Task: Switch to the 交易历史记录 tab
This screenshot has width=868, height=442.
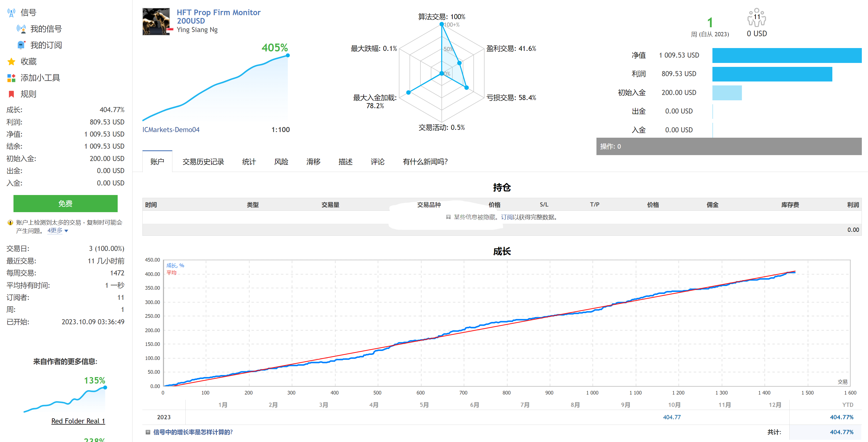Action: click(x=203, y=162)
